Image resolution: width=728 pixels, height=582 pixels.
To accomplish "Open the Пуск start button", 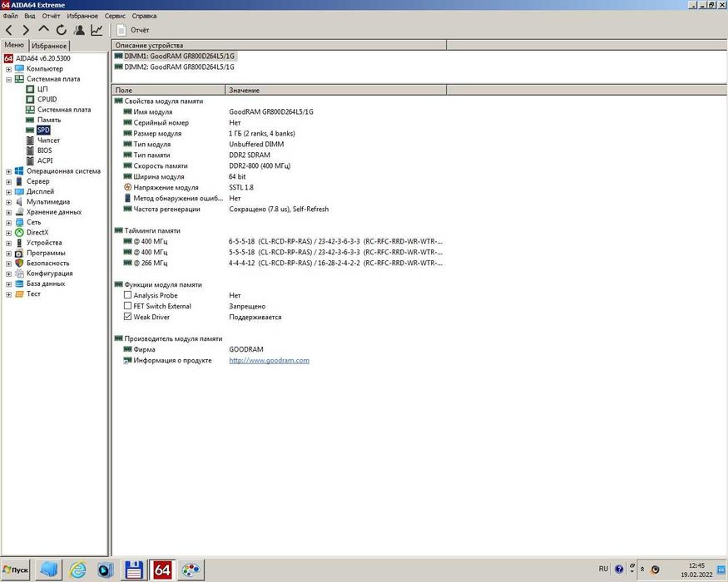I will point(16,570).
